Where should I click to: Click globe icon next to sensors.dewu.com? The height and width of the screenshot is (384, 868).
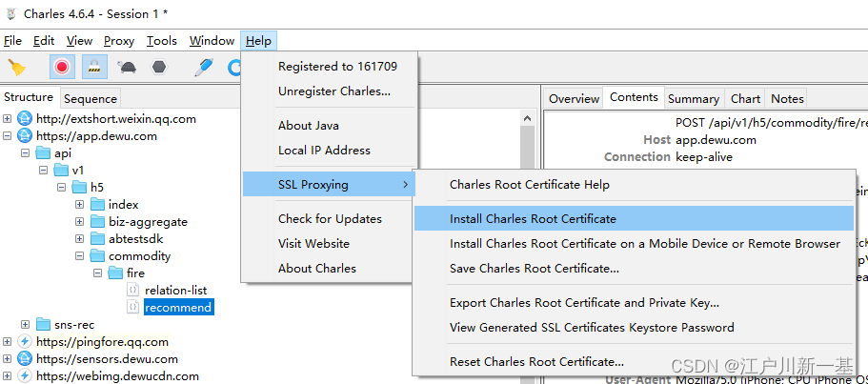[25, 358]
